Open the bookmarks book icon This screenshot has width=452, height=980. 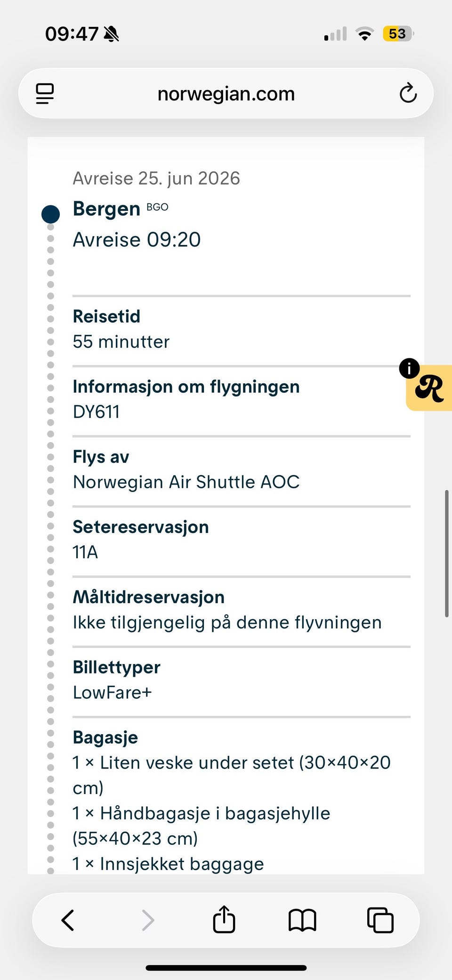302,920
